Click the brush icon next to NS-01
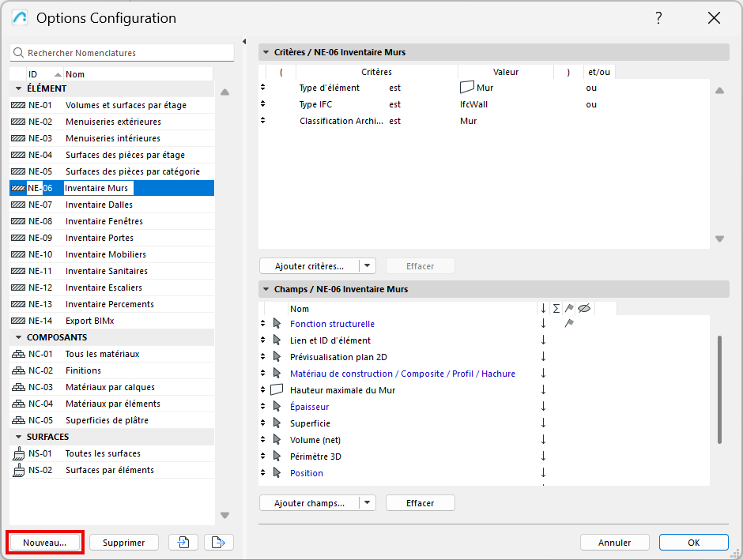The height and width of the screenshot is (560, 743). click(18, 453)
